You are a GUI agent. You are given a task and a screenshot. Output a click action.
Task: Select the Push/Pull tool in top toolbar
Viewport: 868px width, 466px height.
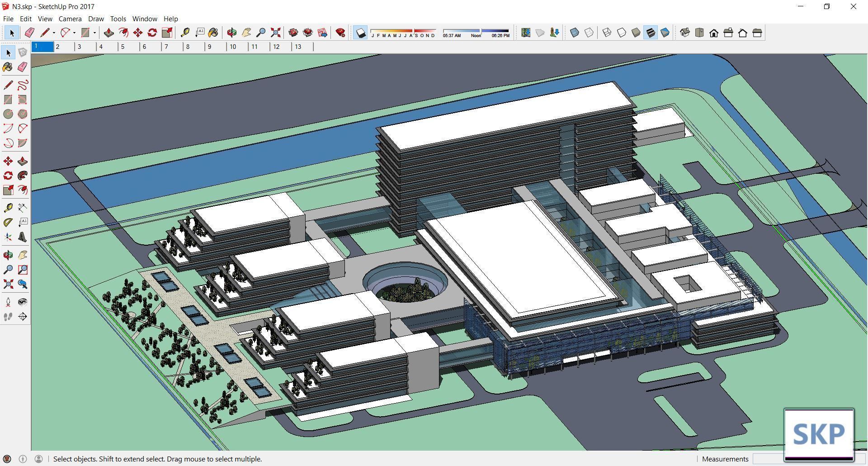108,33
